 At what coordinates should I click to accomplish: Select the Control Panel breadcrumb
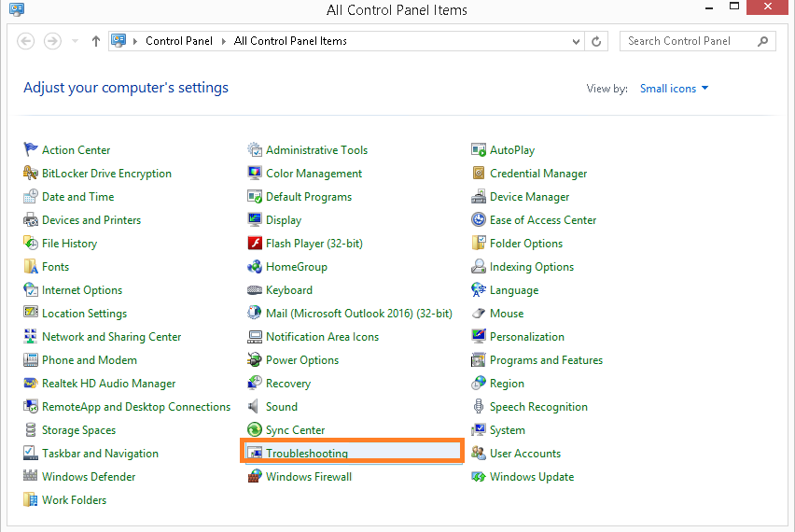tap(179, 41)
